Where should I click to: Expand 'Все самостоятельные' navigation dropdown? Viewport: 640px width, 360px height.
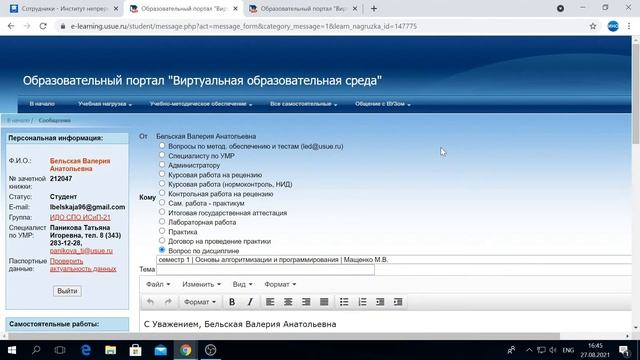point(303,104)
